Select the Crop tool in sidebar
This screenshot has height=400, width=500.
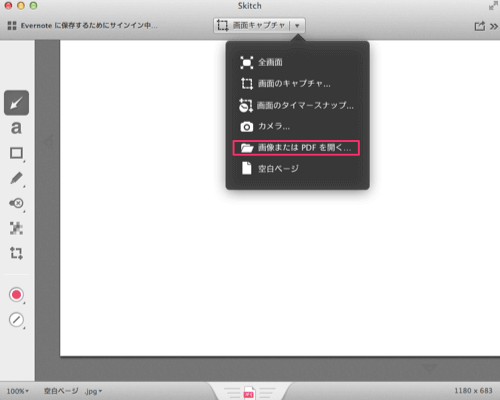[x=16, y=253]
